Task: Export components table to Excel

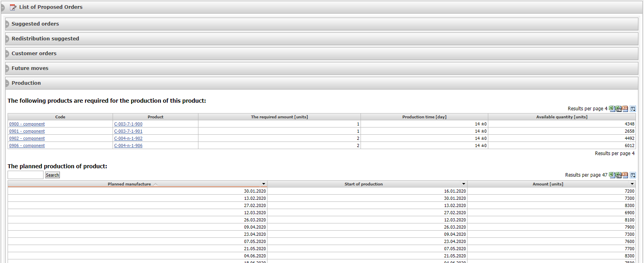Action: (x=612, y=109)
